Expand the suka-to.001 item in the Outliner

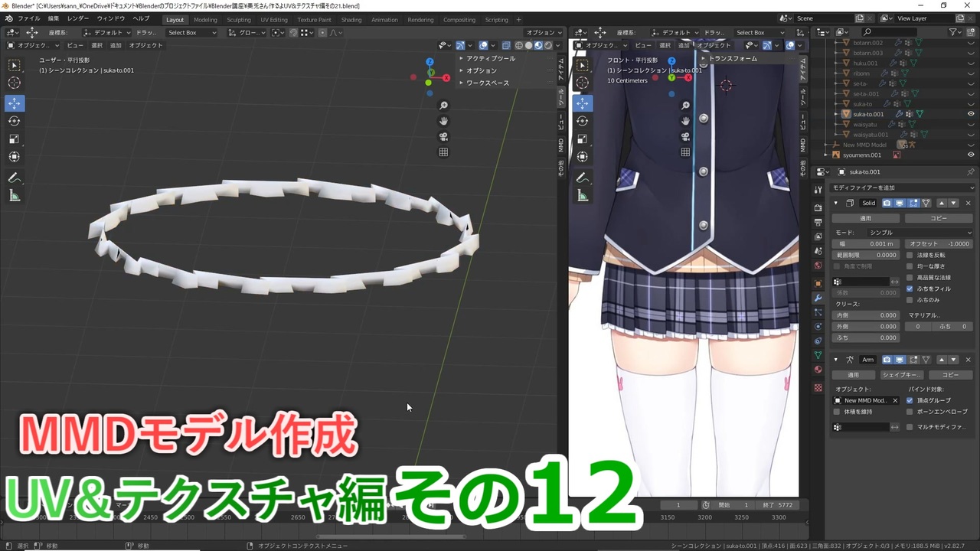835,114
